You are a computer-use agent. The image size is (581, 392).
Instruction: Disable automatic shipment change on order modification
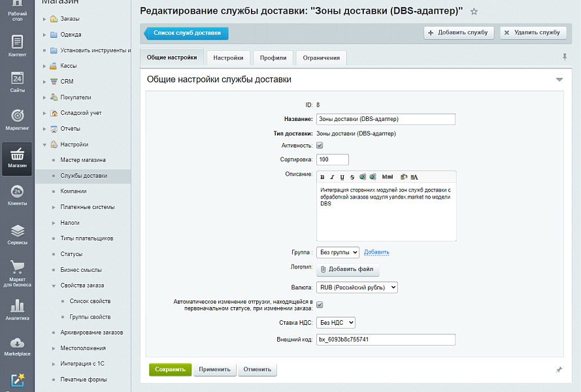320,305
